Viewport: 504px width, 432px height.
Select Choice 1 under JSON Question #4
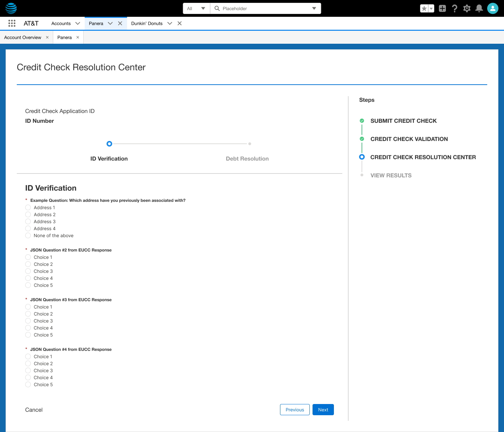click(28, 356)
